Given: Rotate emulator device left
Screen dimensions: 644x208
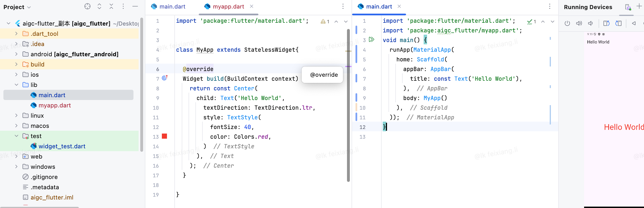Looking at the screenshot, I should [606, 23].
